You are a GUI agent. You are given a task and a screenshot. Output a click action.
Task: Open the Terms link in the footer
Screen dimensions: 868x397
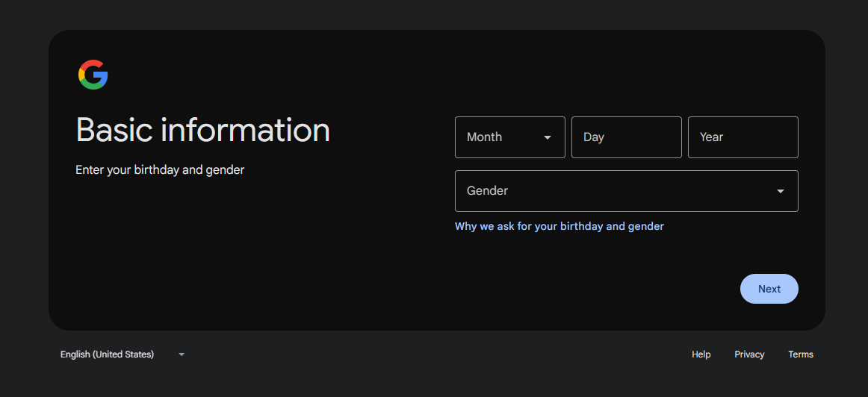[800, 354]
